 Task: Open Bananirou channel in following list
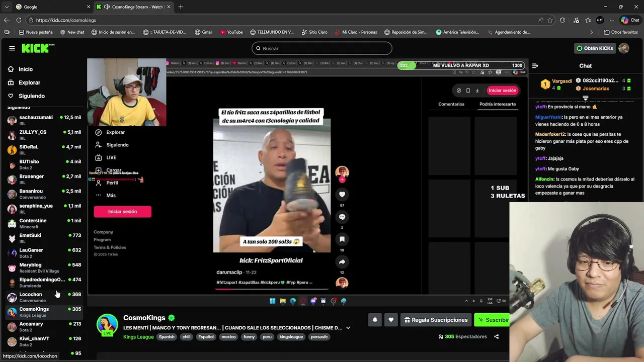click(44, 194)
